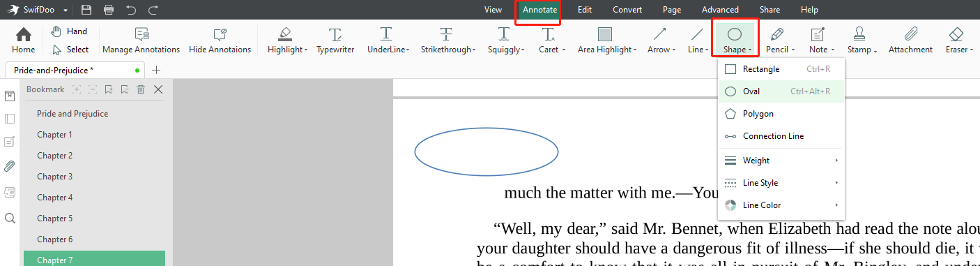Choose the Eraser tool
980x266 pixels.
(x=958, y=41)
